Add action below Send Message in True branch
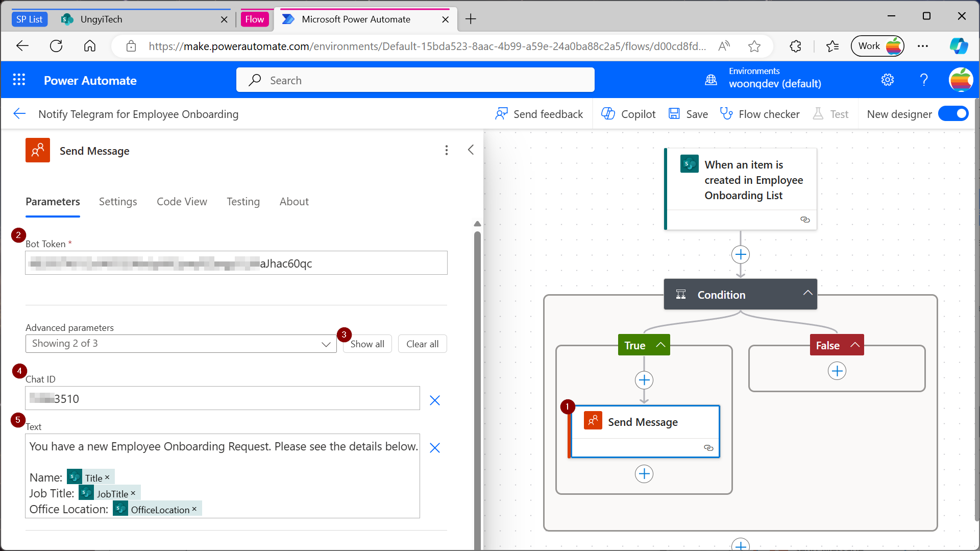Viewport: 980px width, 551px height. (644, 474)
